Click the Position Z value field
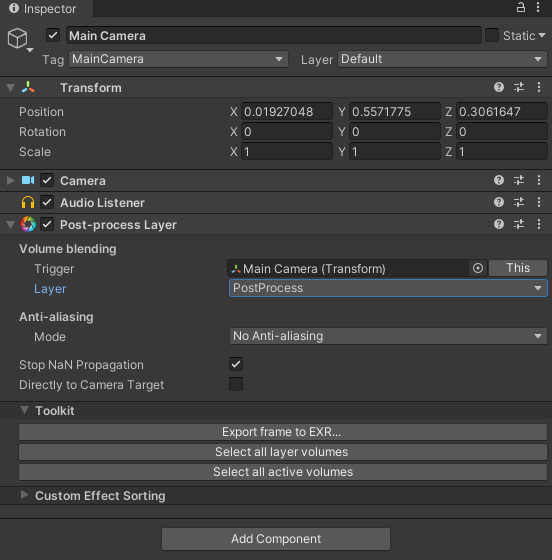The image size is (552, 560). pyautogui.click(x=502, y=112)
